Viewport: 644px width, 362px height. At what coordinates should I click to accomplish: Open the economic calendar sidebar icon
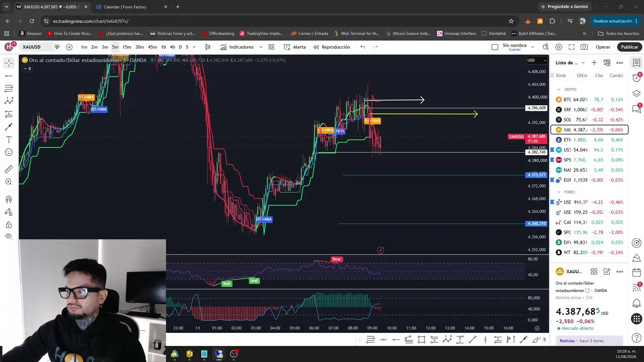point(636,273)
